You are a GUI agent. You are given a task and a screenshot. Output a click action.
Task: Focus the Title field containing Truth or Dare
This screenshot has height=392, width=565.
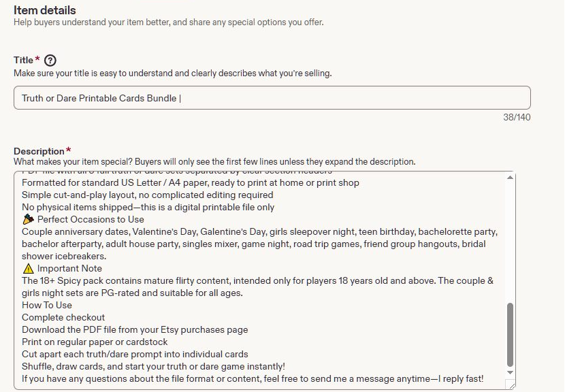[x=272, y=97]
